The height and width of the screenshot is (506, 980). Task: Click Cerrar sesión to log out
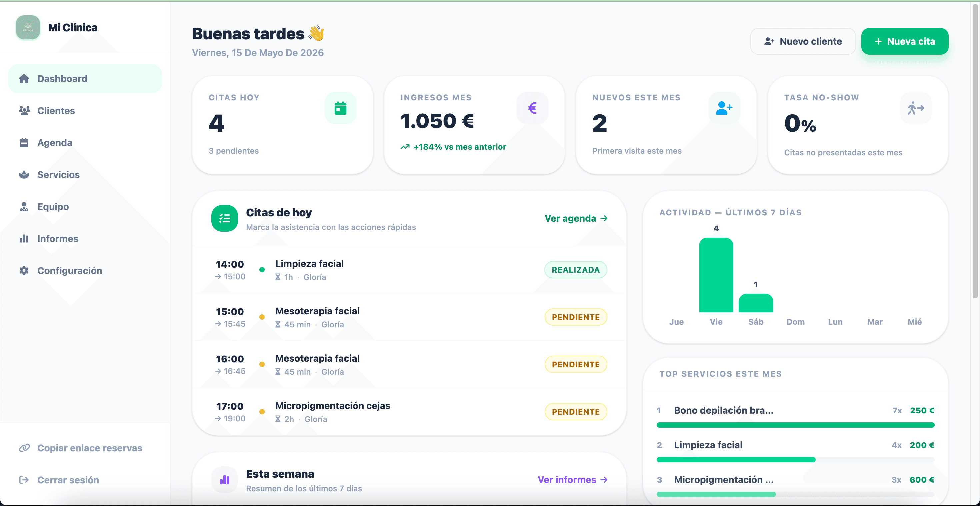(85, 480)
